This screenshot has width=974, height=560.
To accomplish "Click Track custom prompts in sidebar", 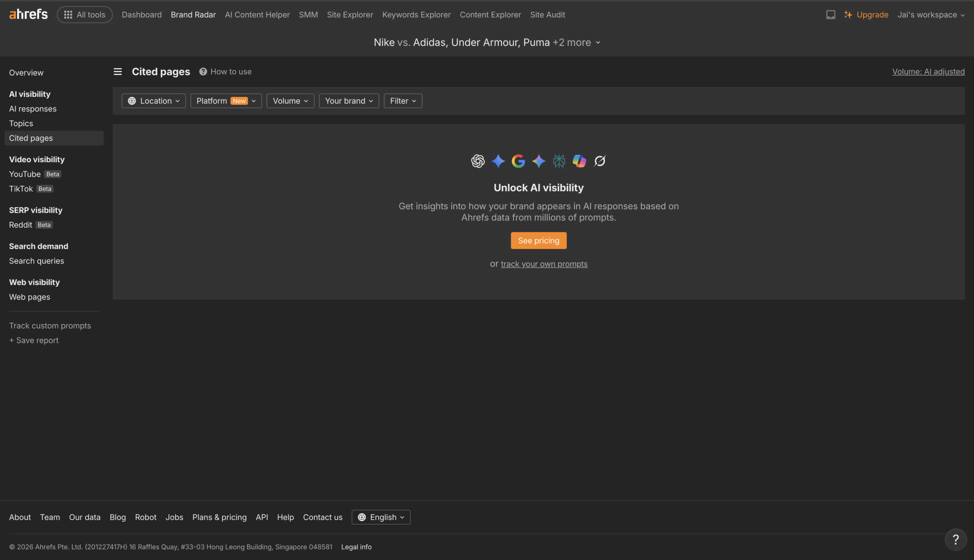I will tap(50, 326).
